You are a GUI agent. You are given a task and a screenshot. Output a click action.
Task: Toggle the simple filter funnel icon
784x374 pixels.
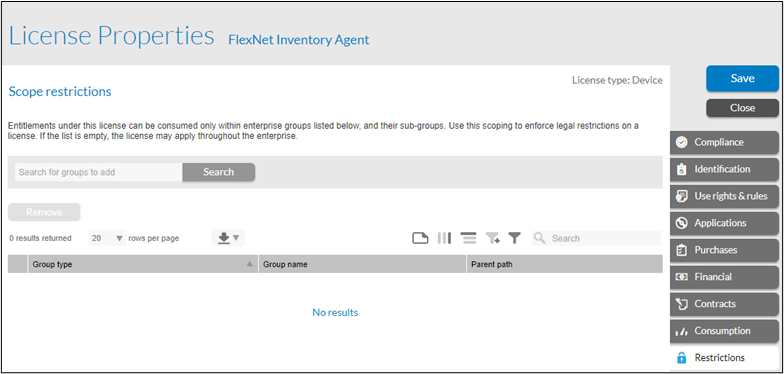point(514,238)
